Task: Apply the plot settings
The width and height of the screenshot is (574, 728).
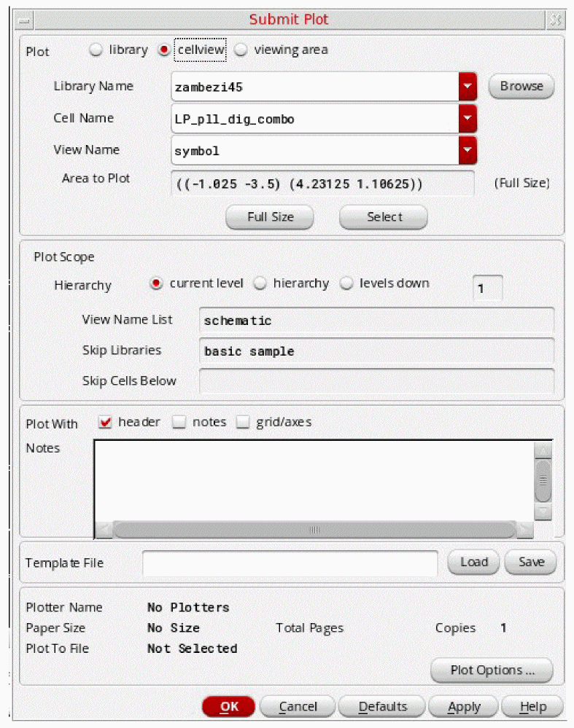Action: (x=463, y=707)
